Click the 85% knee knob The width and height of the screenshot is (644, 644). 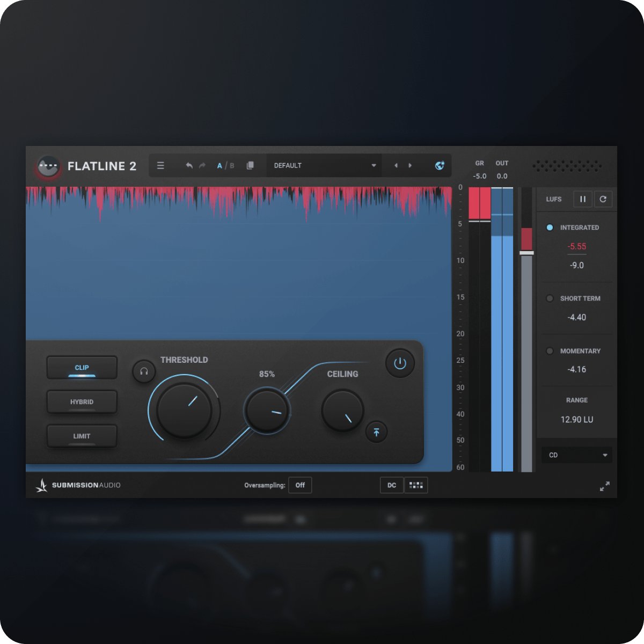coord(267,412)
